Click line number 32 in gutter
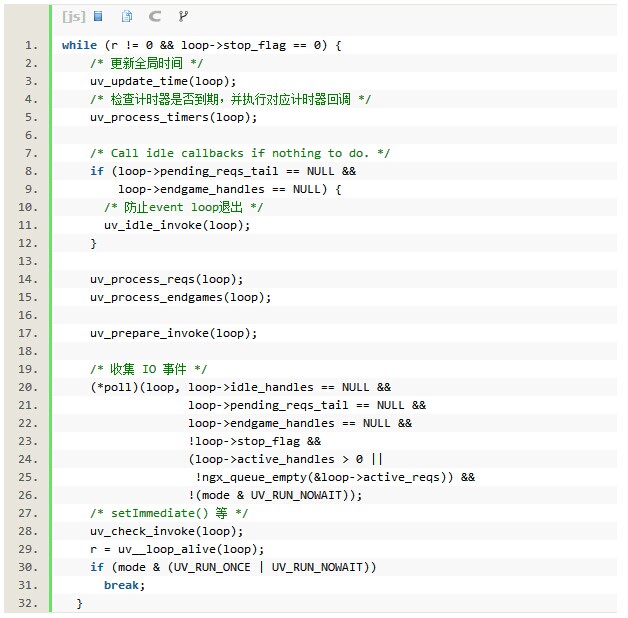This screenshot has width=628, height=618. point(29,603)
